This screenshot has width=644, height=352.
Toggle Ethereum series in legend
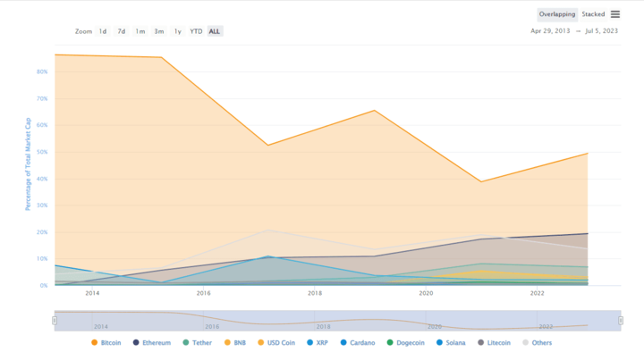(151, 342)
